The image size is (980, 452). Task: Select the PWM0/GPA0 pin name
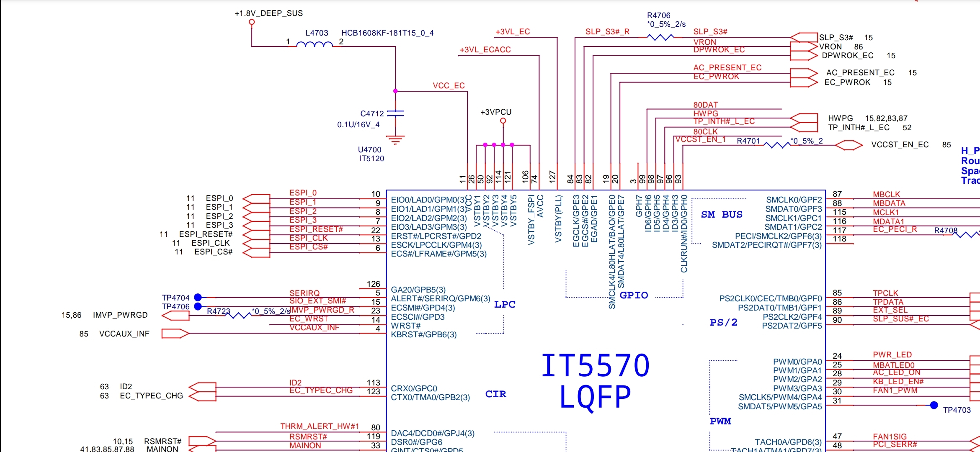coord(797,362)
